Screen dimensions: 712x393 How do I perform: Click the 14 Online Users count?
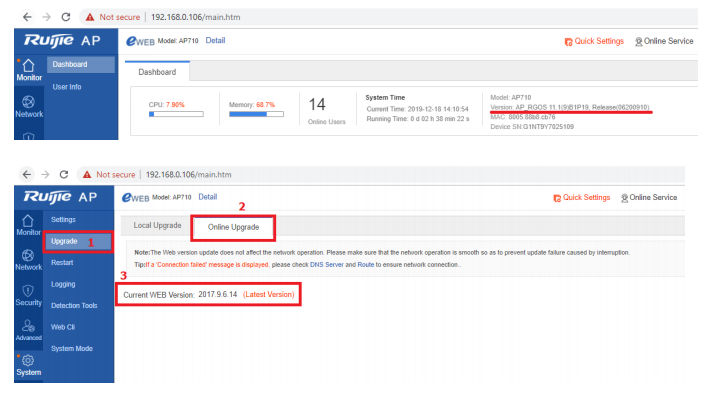tap(317, 105)
